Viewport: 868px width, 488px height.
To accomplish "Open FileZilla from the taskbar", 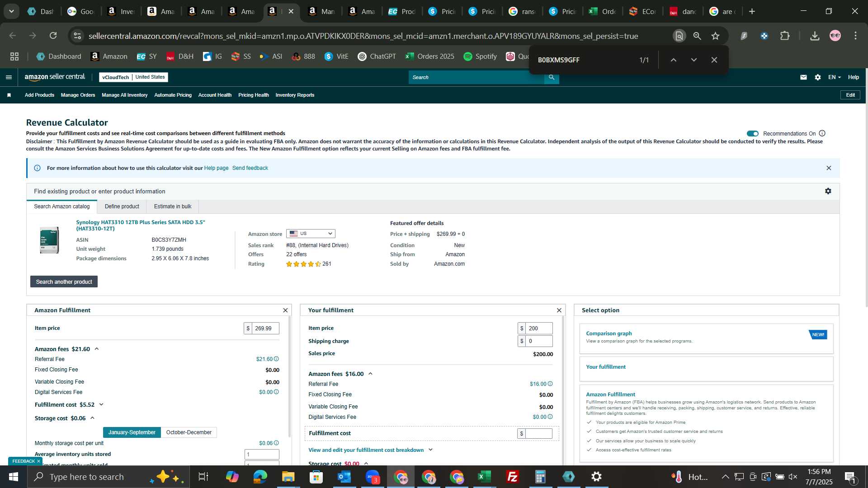I will point(513,477).
